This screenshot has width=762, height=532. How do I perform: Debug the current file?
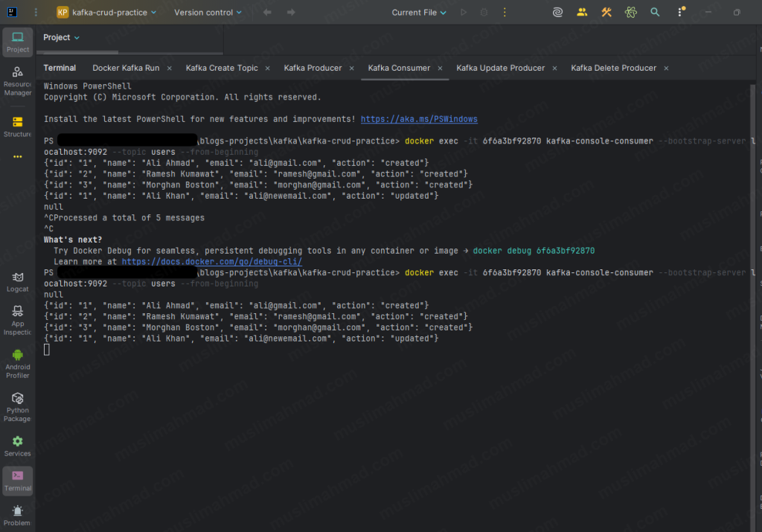pos(484,12)
